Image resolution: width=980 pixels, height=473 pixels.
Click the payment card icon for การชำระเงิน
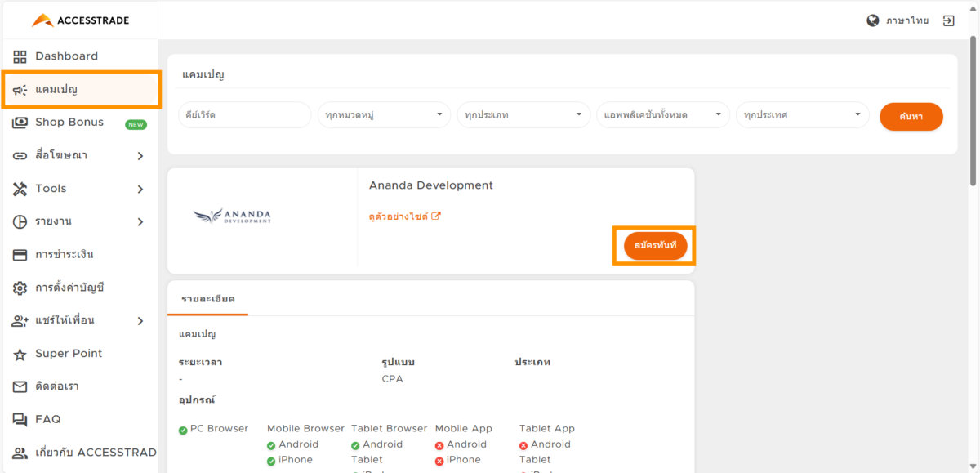point(20,254)
